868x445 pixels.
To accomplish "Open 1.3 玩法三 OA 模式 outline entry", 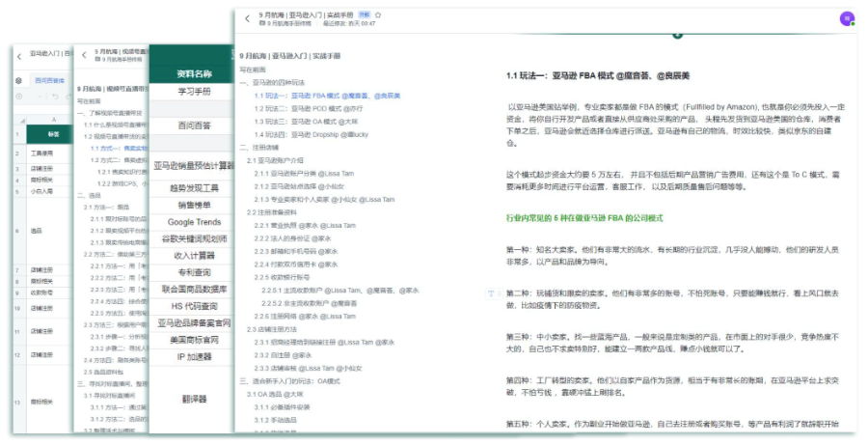I will 306,122.
